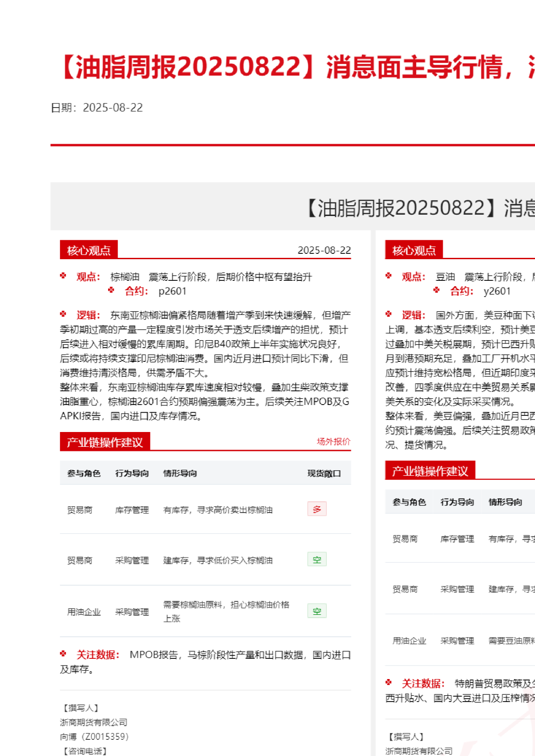This screenshot has height=756, width=535.
Task: Select the soybean oil 核心观点 tab header
Action: (x=414, y=250)
